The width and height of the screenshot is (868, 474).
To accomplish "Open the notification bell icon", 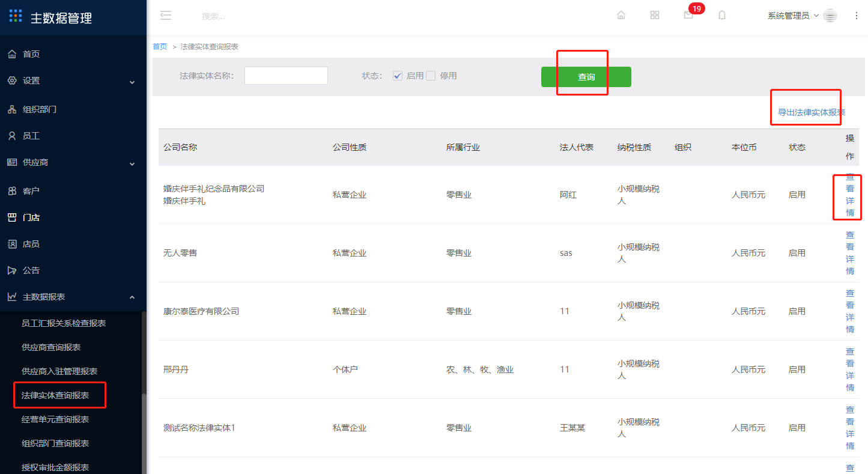I will [x=722, y=16].
